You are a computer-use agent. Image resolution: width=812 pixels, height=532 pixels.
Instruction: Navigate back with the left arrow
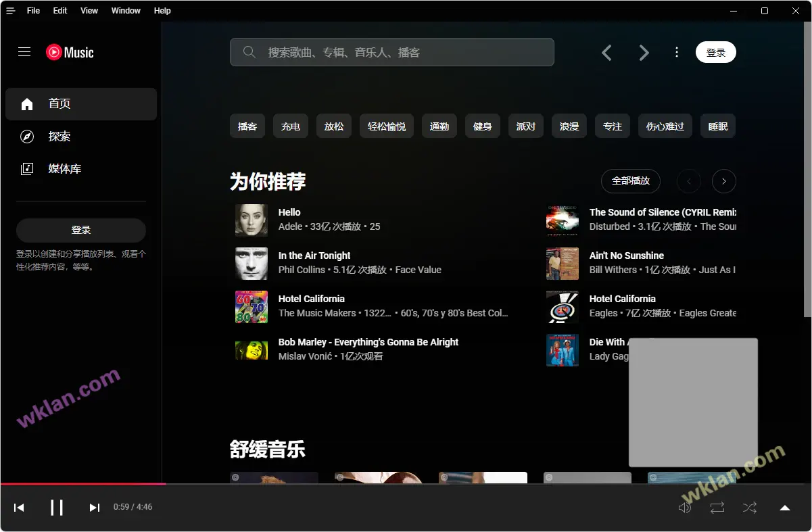(606, 52)
